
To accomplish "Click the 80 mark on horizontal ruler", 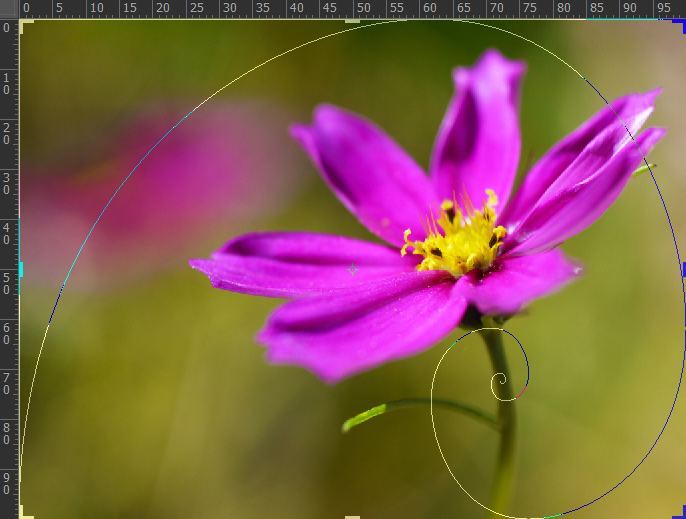I will 562,9.
